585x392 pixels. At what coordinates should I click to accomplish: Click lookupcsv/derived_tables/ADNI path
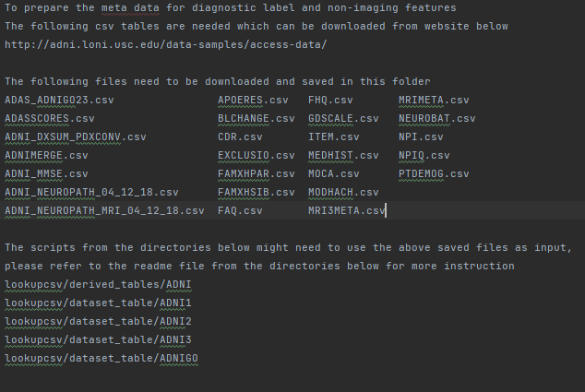coord(98,285)
